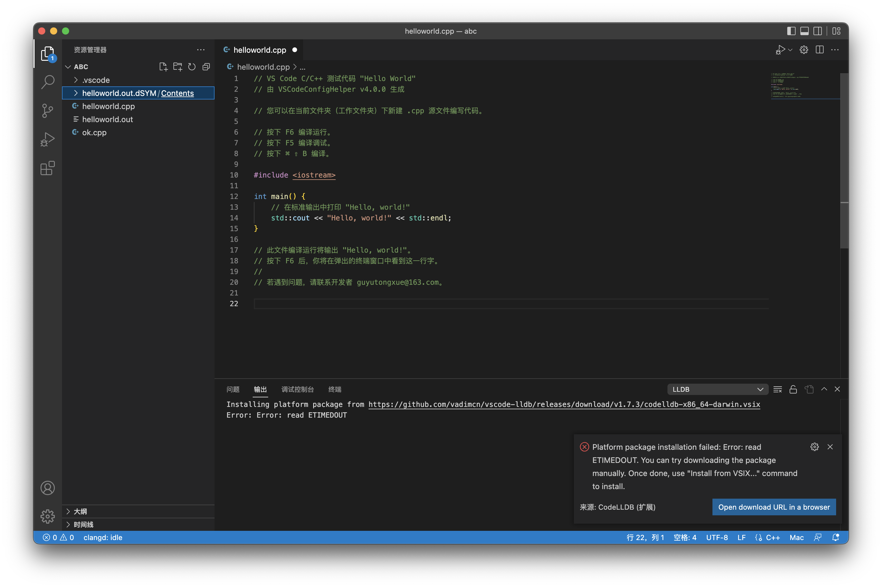Show errors and warnings count in status bar
The height and width of the screenshot is (588, 882).
[x=58, y=537]
